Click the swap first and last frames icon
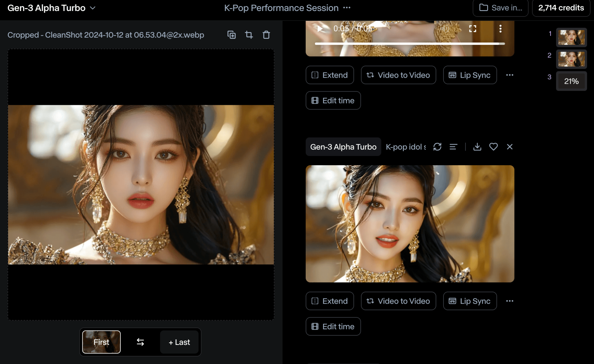 pos(140,342)
